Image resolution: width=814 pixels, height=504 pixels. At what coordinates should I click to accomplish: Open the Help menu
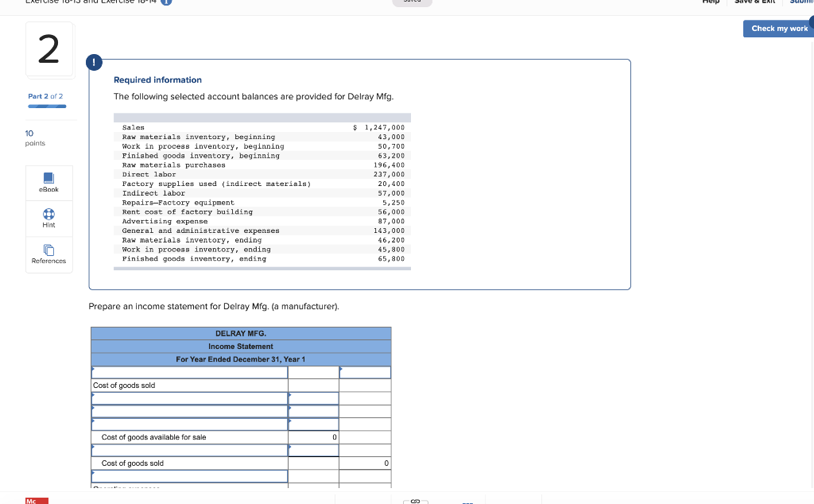coord(710,2)
